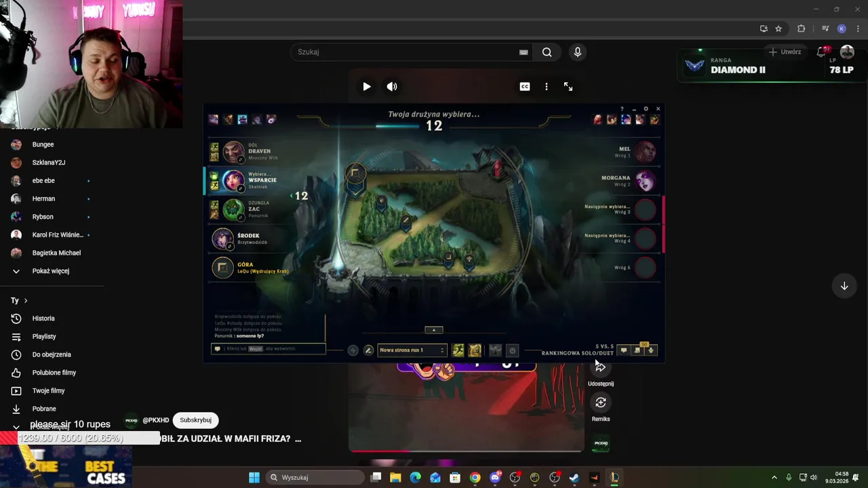Open the emote selector icon
The image size is (868, 488).
(x=513, y=350)
